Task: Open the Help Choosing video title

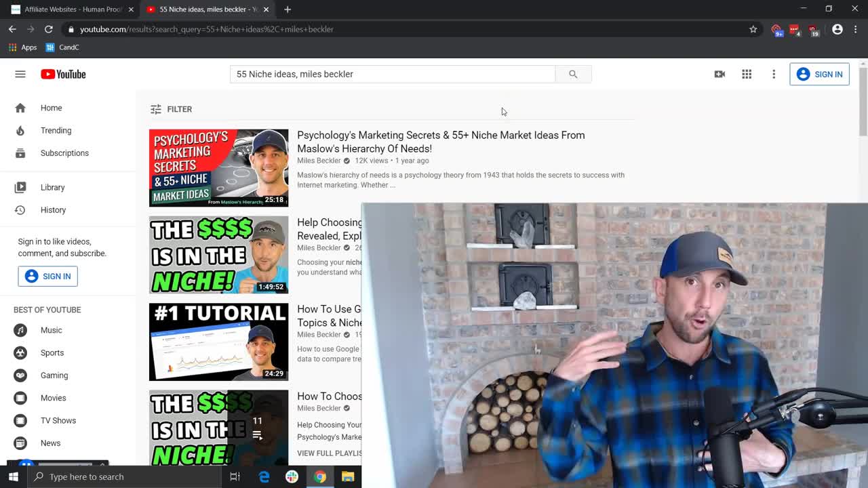Action: (x=330, y=229)
